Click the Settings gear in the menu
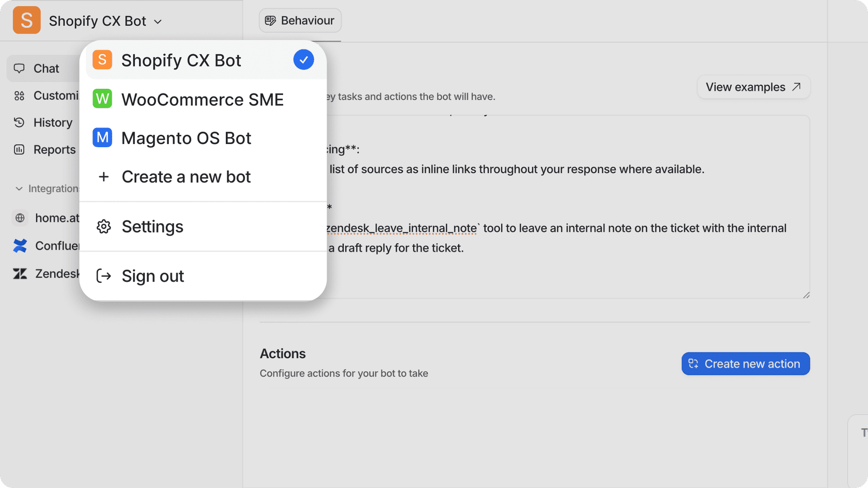The width and height of the screenshot is (868, 488). point(104,226)
